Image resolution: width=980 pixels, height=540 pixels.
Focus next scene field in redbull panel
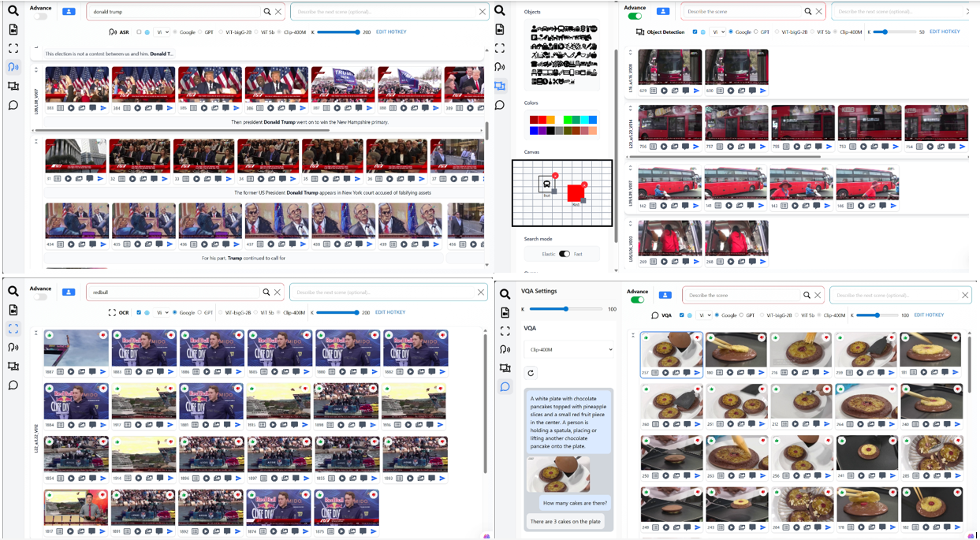[383, 292]
